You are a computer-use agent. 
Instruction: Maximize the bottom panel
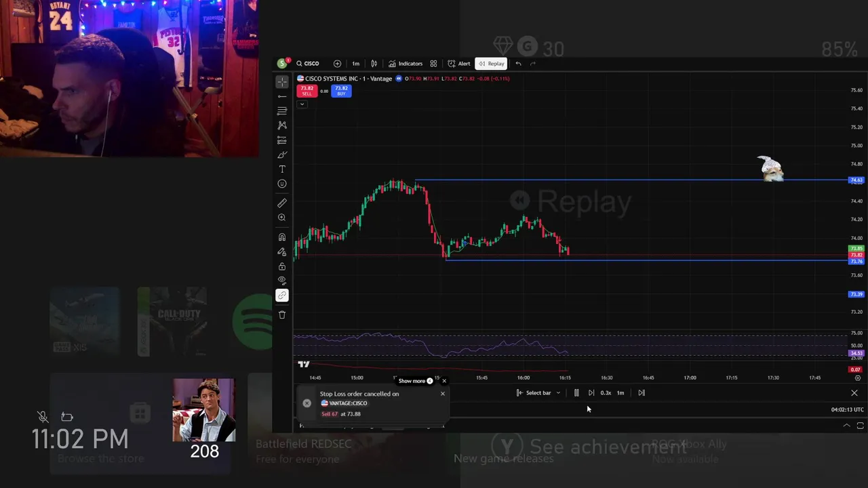860,426
